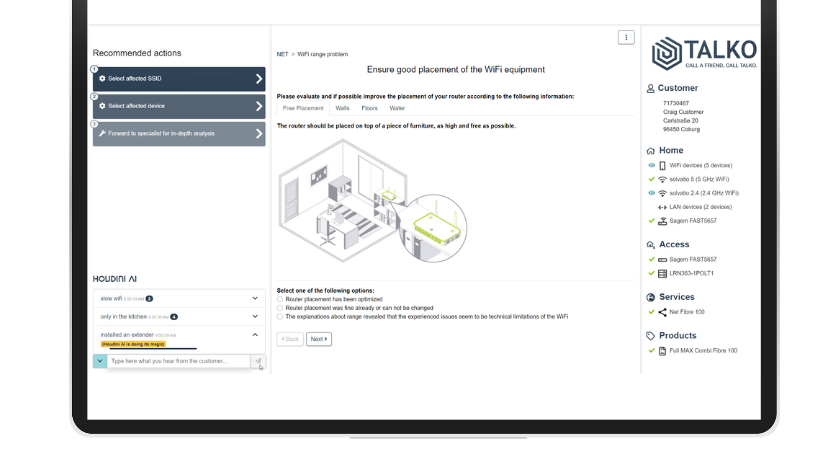
Task: Click the Services globe icon
Action: point(651,297)
